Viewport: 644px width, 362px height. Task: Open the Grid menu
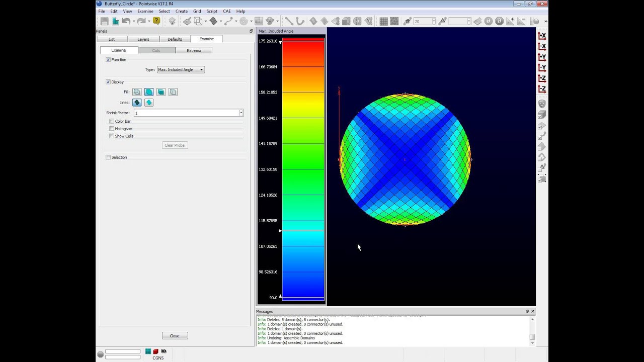point(197,11)
